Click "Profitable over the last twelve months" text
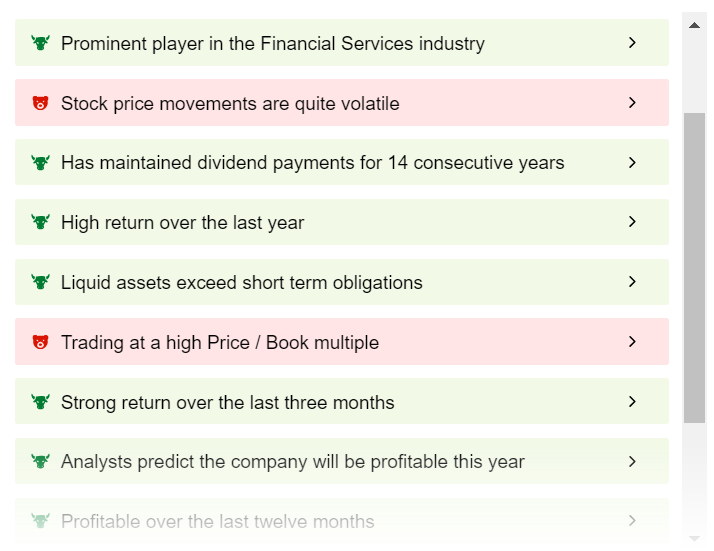 217,521
